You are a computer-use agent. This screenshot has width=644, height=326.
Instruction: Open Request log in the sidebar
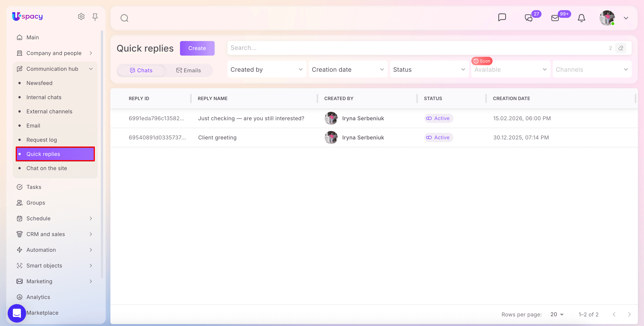(55, 140)
